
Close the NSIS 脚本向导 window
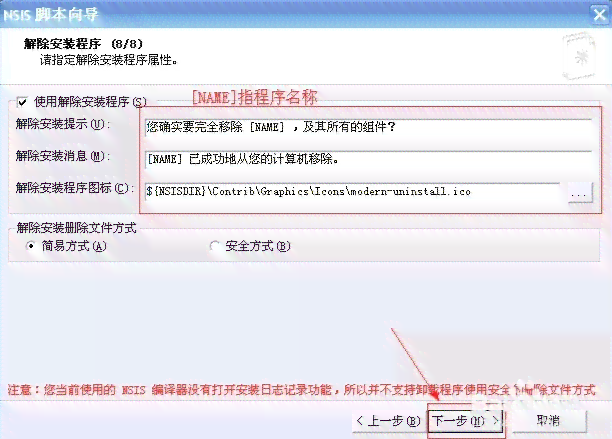pos(599,15)
